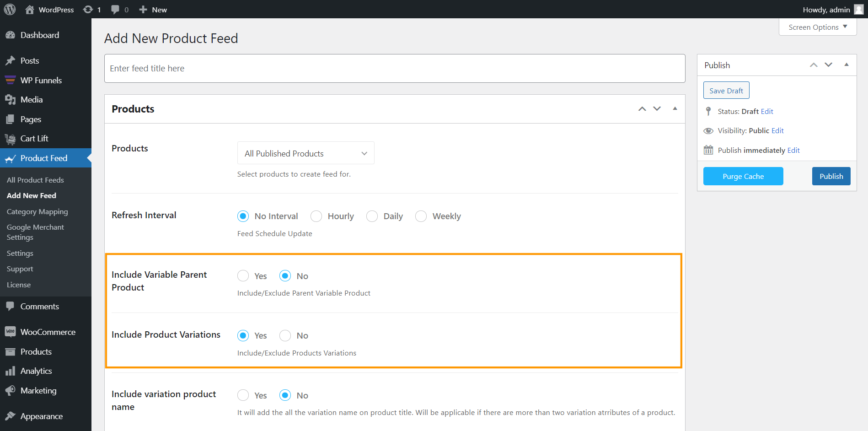Open All Product Feeds submenu item
The width and height of the screenshot is (868, 431).
coord(35,180)
